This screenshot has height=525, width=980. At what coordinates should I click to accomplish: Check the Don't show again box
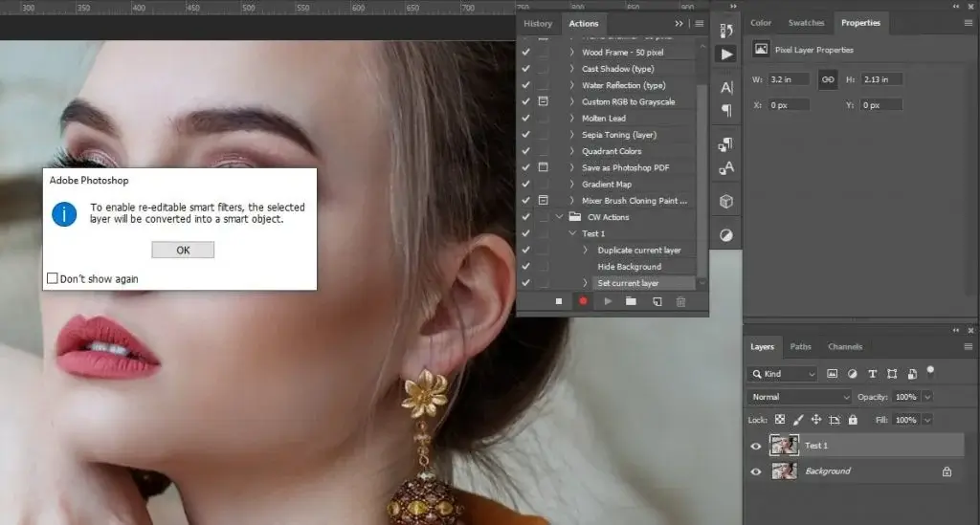click(53, 279)
